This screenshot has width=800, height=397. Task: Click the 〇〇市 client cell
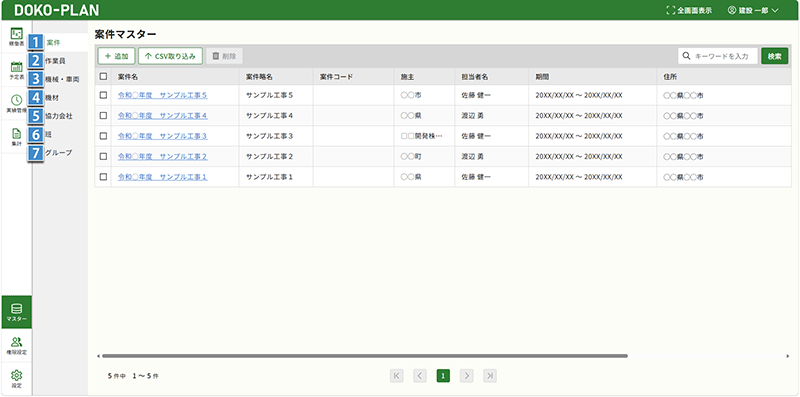411,95
